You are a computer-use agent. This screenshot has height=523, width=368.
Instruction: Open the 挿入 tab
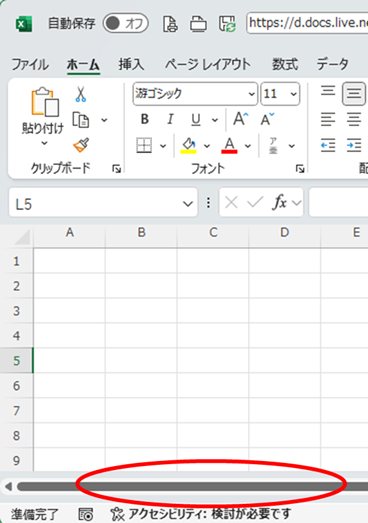coord(131,64)
